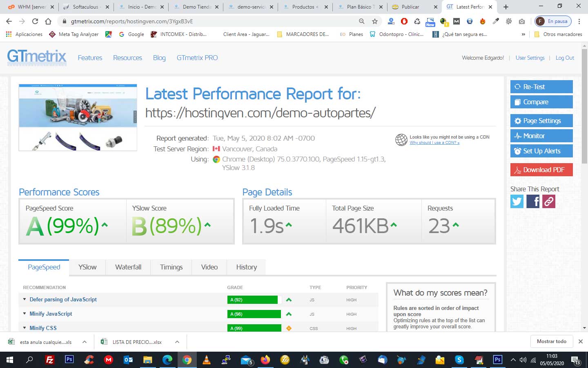Click the En pausa profile button
Viewport: 588px width, 368px height.
(x=553, y=21)
